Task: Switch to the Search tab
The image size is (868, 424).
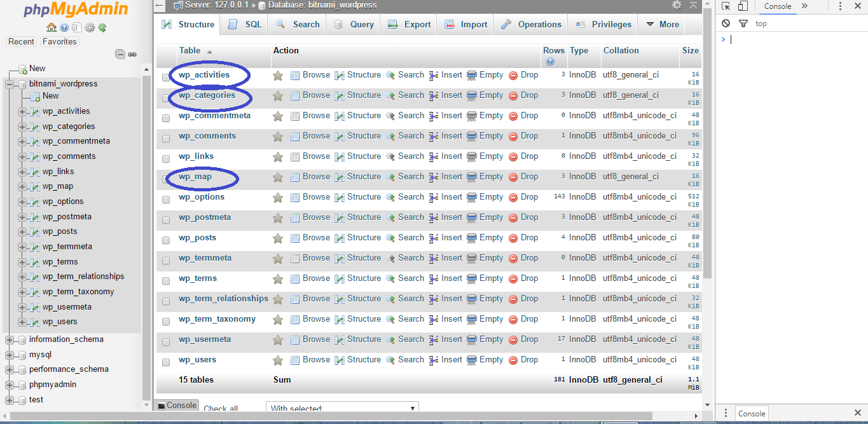Action: [x=298, y=24]
